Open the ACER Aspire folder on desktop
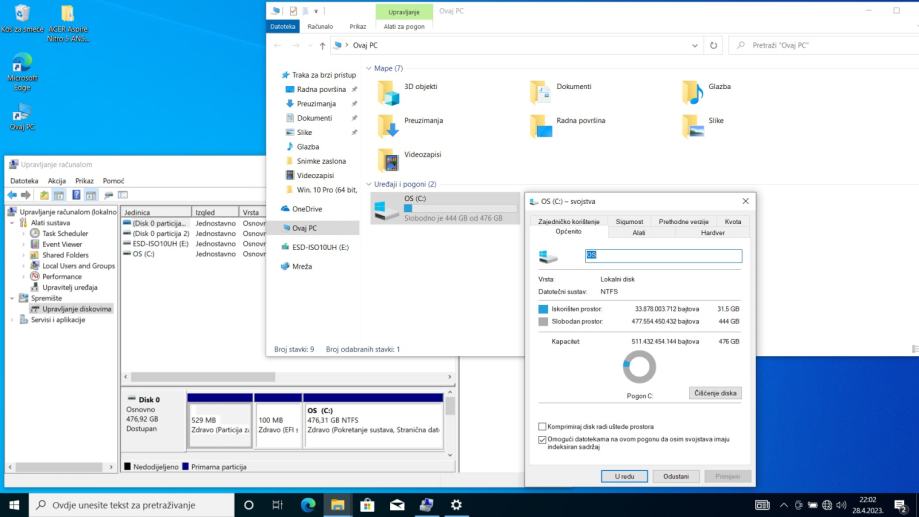 [x=68, y=22]
